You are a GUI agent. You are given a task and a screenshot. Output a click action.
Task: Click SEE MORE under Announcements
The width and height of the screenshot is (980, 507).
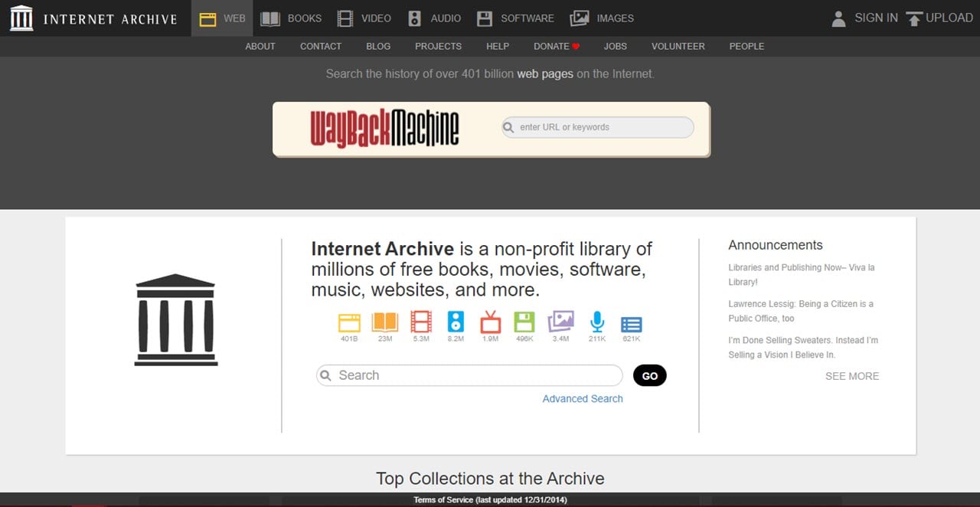point(852,376)
